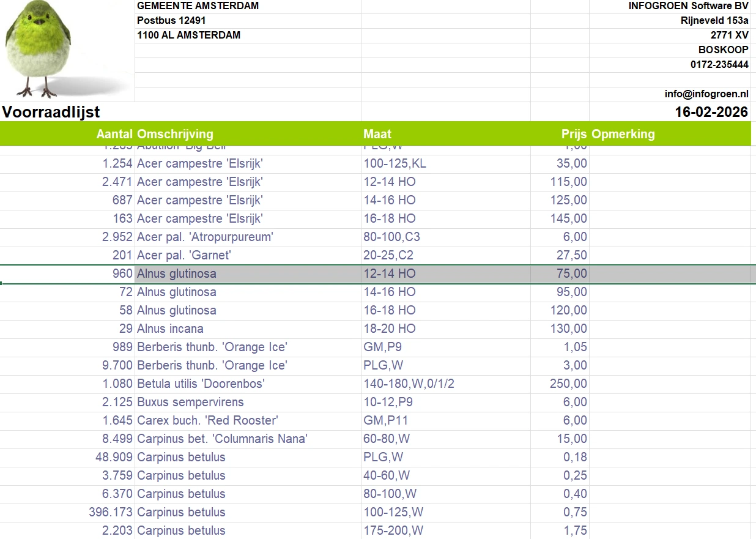The height and width of the screenshot is (539, 756).
Task: Click the phone number 0172-235444
Action: (719, 65)
